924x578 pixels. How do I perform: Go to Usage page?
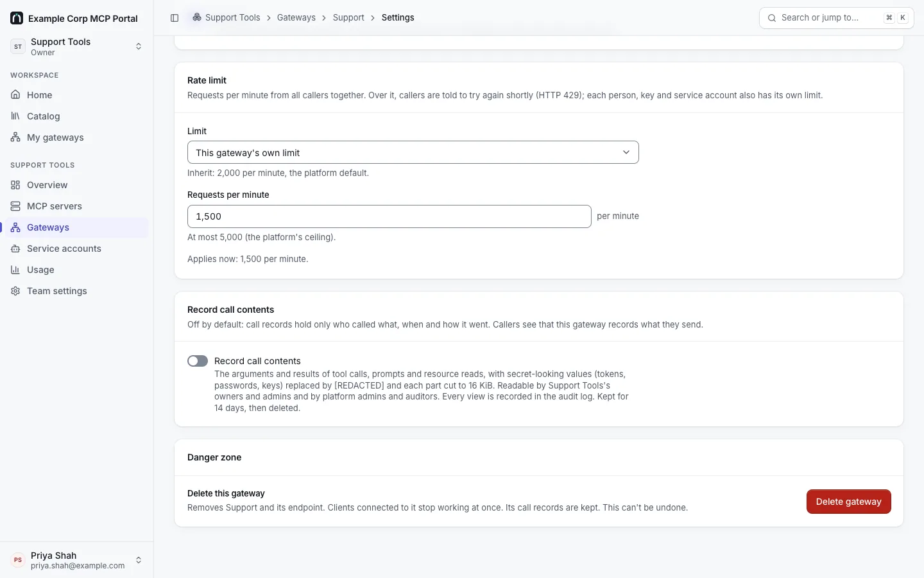tap(77, 269)
